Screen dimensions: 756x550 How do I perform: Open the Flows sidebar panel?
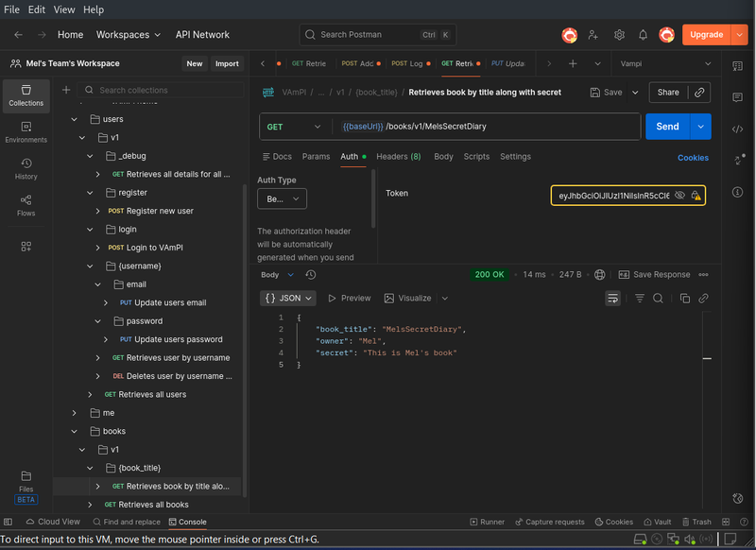[26, 204]
